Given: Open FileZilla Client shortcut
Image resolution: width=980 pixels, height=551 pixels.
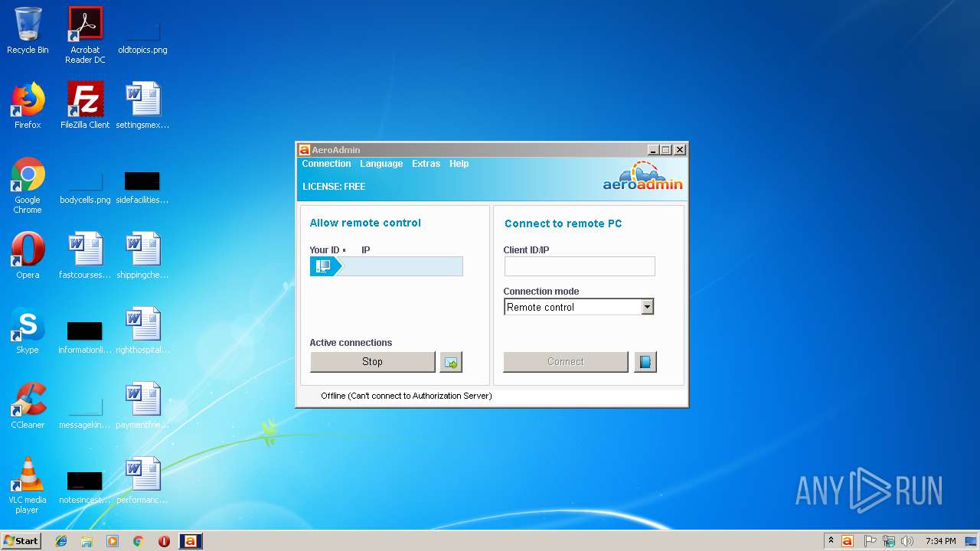Looking at the screenshot, I should (85, 106).
